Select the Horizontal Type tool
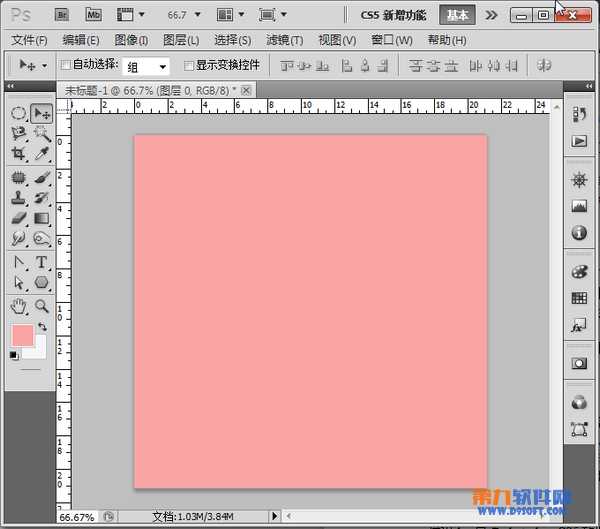 [42, 262]
